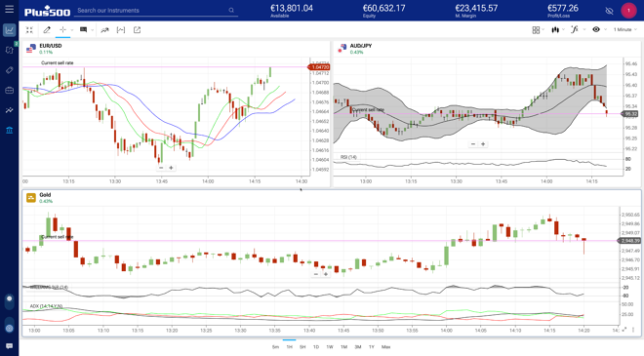Zoom out the EUR/USD chart minus button

click(161, 168)
